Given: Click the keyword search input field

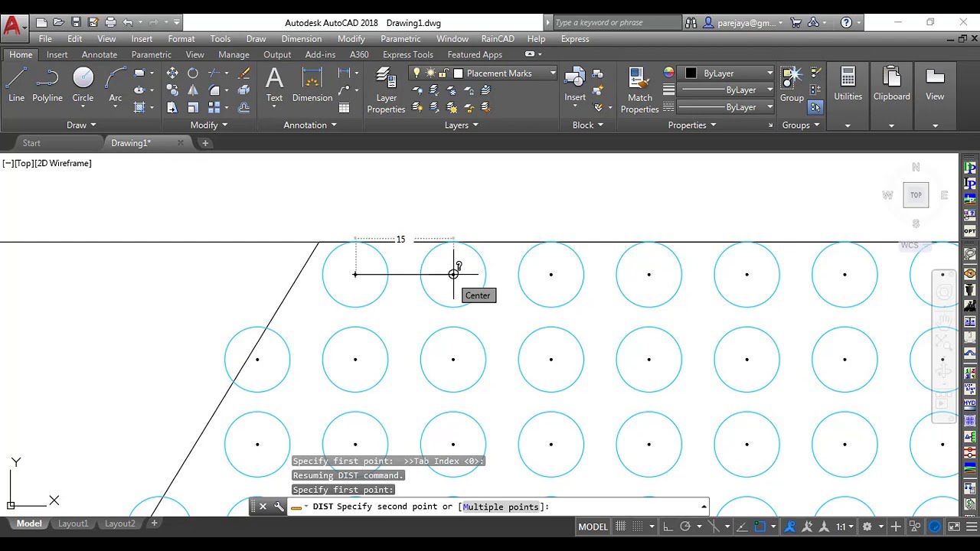Looking at the screenshot, I should [616, 23].
